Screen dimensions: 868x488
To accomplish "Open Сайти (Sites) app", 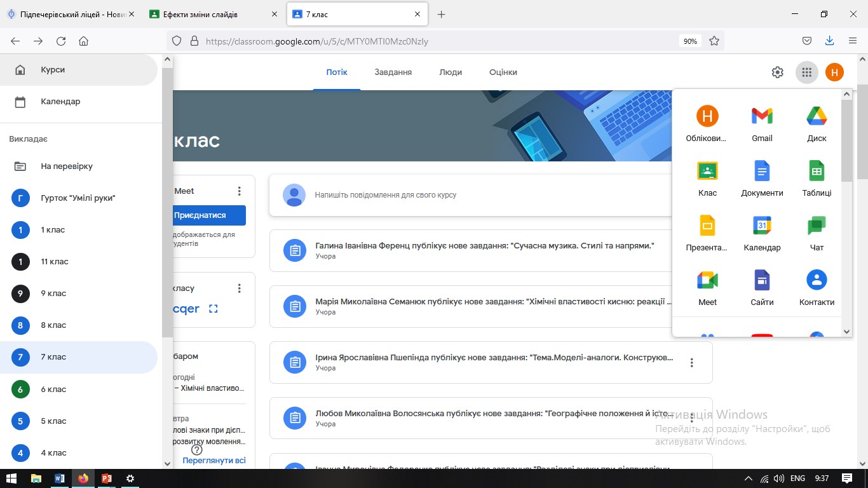I will [x=762, y=288].
